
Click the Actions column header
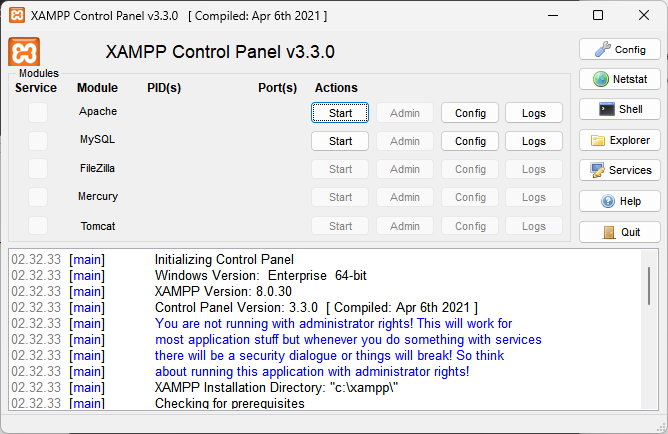point(336,88)
